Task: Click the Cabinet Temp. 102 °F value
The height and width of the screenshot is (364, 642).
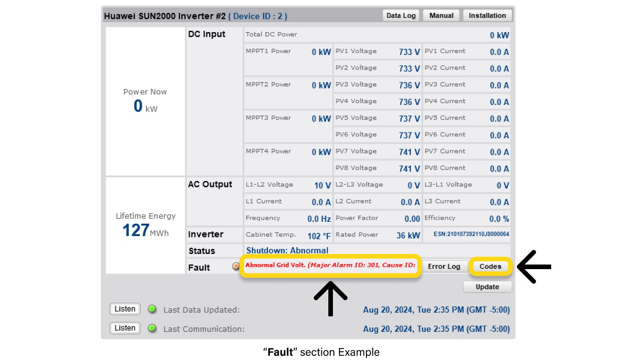Action: [x=319, y=236]
